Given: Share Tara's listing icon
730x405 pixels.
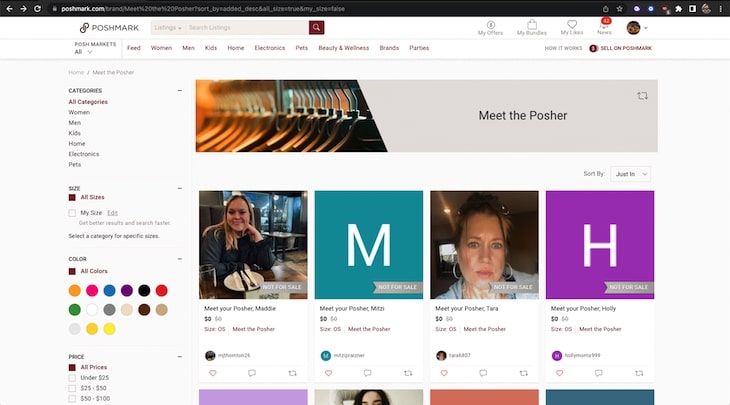Looking at the screenshot, I should 523,373.
